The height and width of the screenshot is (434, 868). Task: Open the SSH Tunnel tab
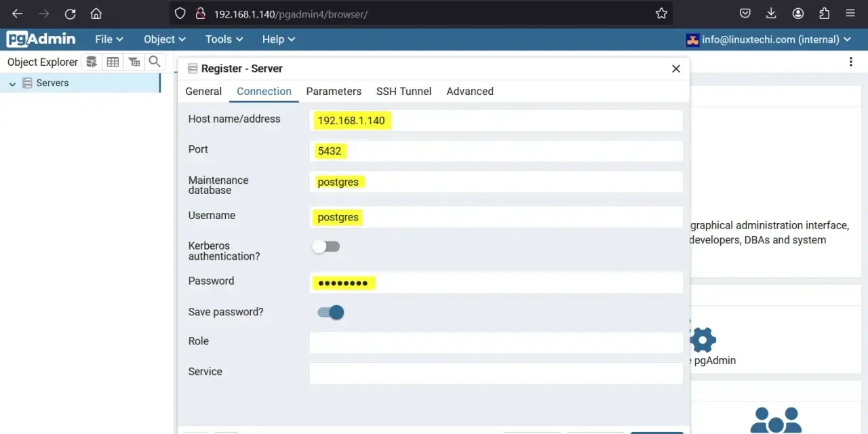pos(403,92)
